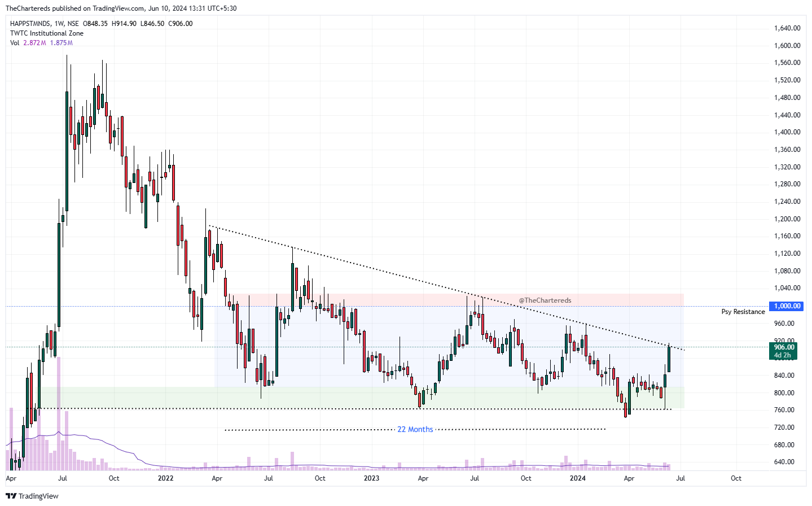This screenshot has height=506, width=812.
Task: Click the 960.00 price axis label
Action: click(784, 324)
